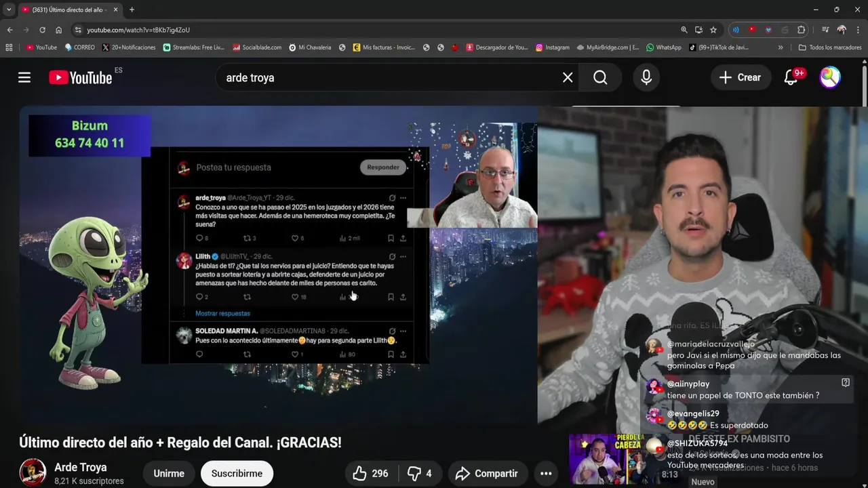Click the video title Último directo del año
The width and height of the screenshot is (868, 488).
click(x=180, y=443)
